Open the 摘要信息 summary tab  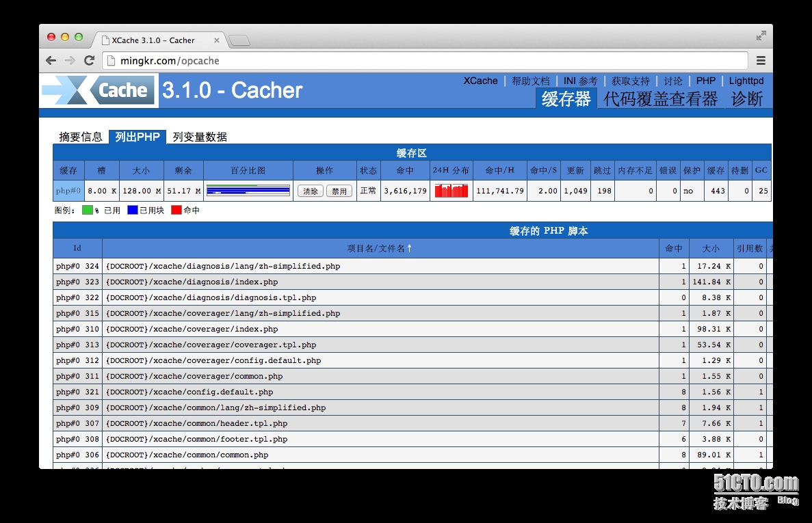tap(80, 137)
